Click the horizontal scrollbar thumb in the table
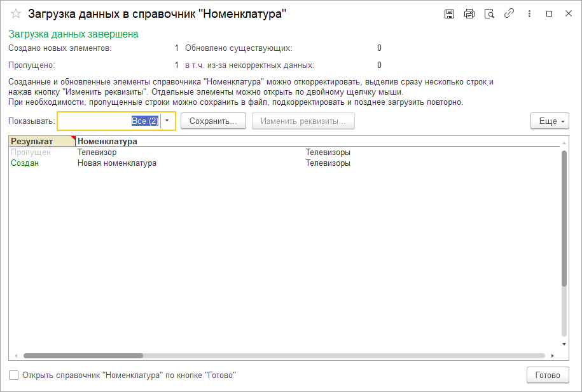Viewport: 582px width, 392px height. tap(83, 356)
